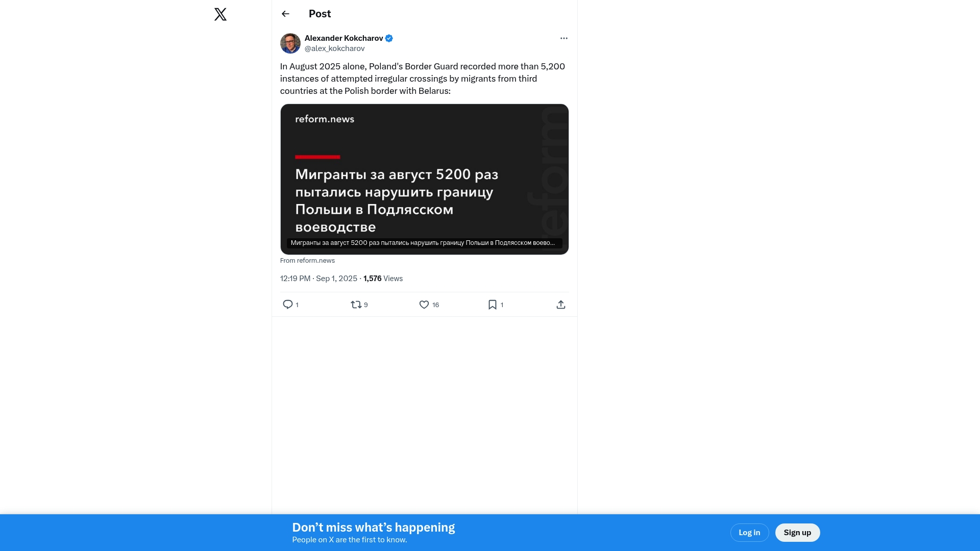Image resolution: width=980 pixels, height=551 pixels.
Task: Click the Russian headline caption bar
Action: point(423,243)
